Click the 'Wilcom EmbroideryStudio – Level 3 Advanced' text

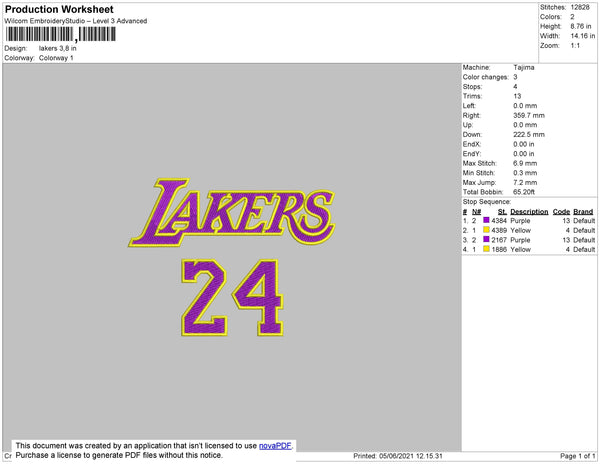point(76,21)
